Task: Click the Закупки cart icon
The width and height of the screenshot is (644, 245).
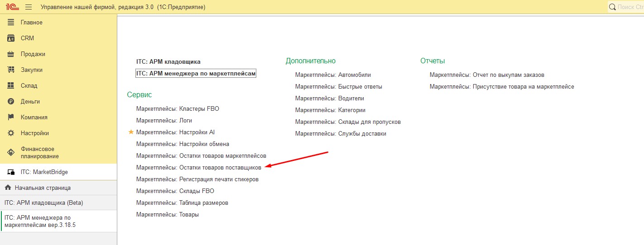Action: (11, 70)
